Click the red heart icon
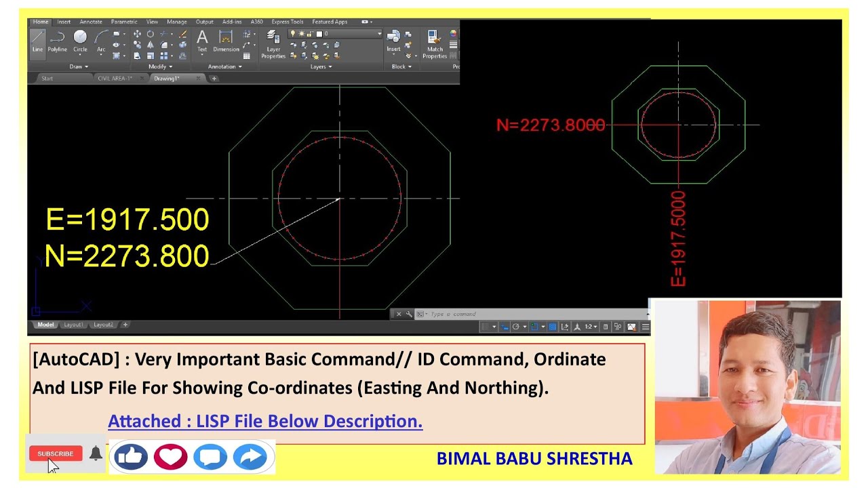The height and width of the screenshot is (488, 868). coord(170,457)
